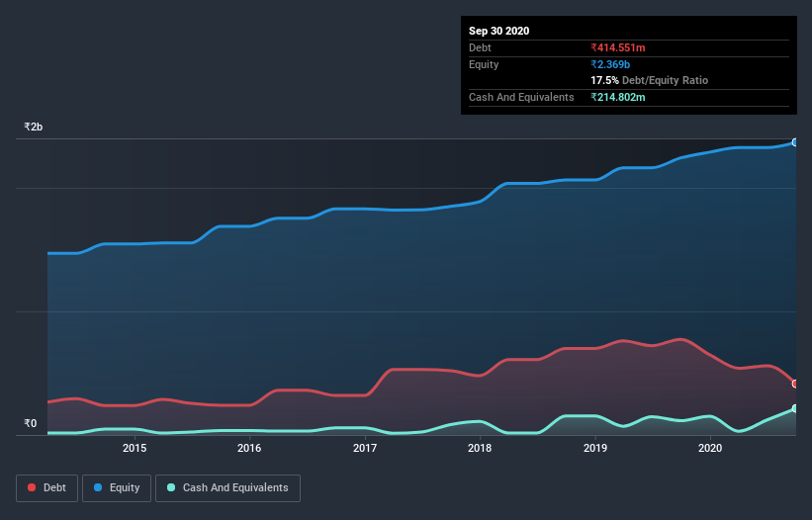Toggle Cash And Equivalents legend button
The height and width of the screenshot is (520, 812).
pyautogui.click(x=227, y=488)
